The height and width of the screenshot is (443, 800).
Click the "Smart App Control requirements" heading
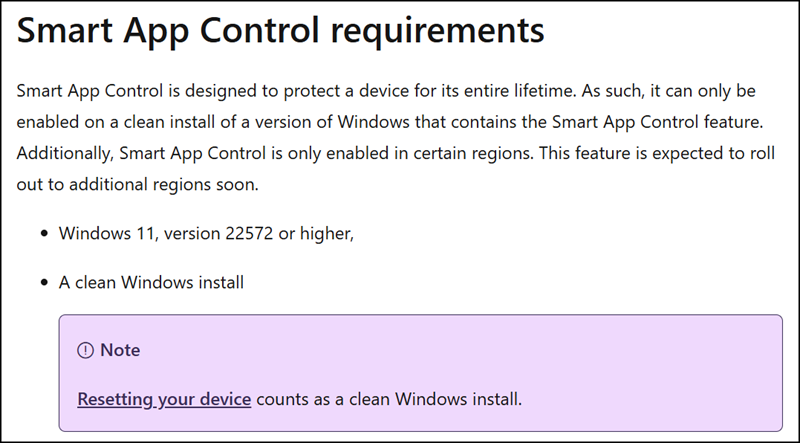pyautogui.click(x=281, y=32)
